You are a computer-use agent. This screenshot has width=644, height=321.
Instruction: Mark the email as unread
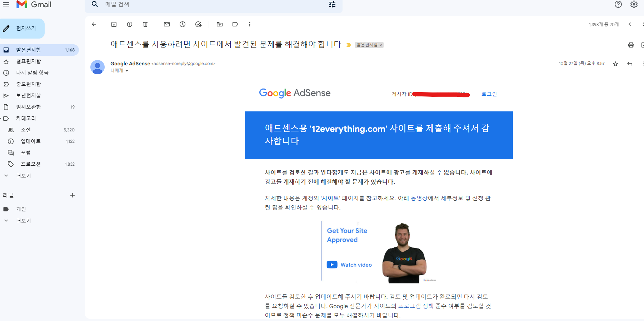click(x=167, y=24)
